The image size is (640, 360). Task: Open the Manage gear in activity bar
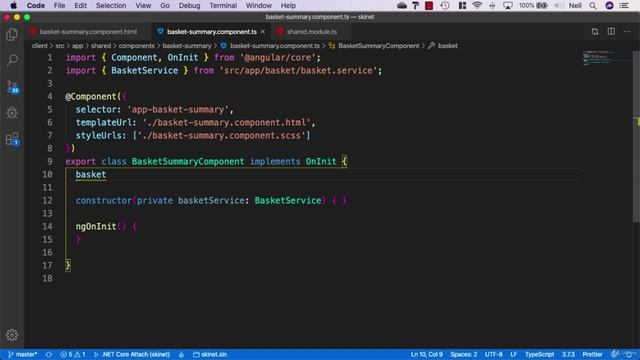pyautogui.click(x=12, y=335)
